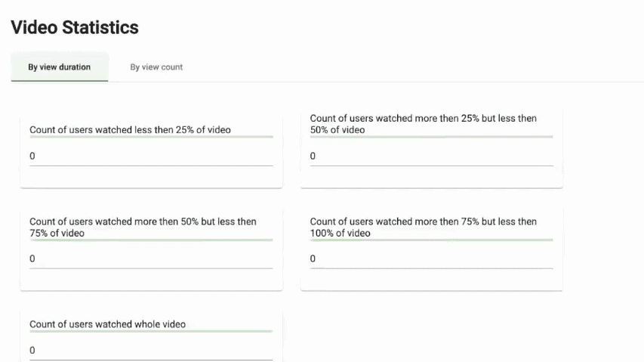Switch to the By view count tab
Image resolution: width=644 pixels, height=362 pixels.
click(x=156, y=67)
